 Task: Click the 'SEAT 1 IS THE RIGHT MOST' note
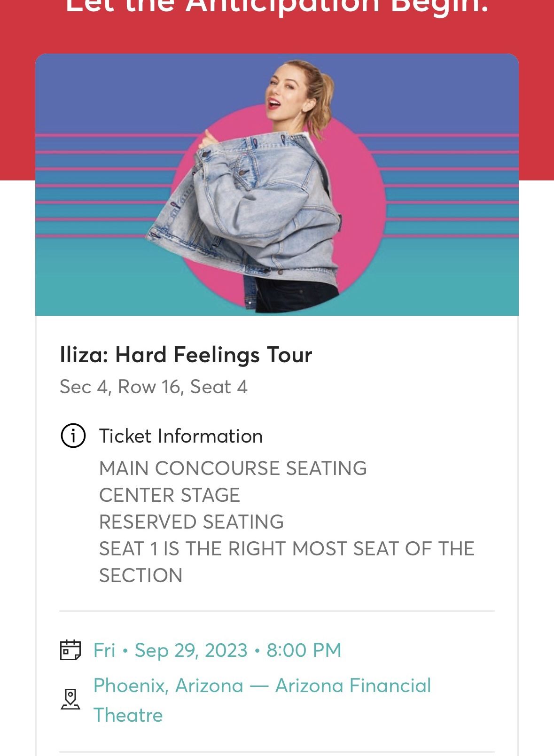[287, 548]
